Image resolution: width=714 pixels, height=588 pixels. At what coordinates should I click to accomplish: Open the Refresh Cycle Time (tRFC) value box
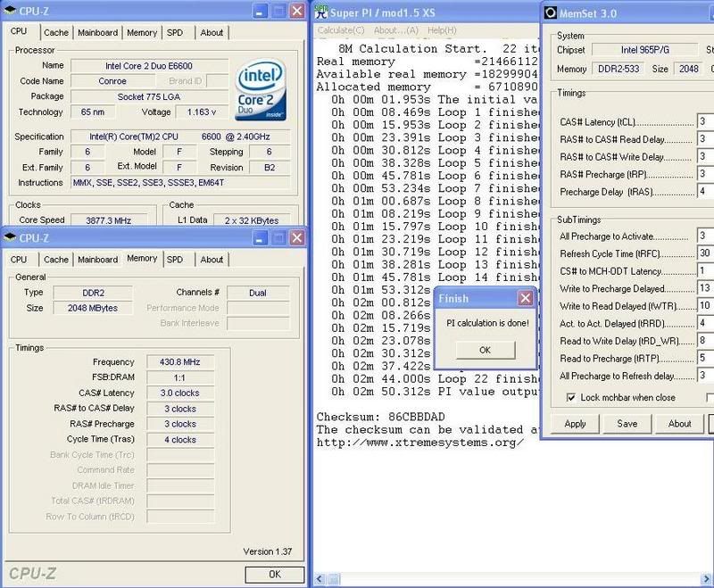(705, 253)
